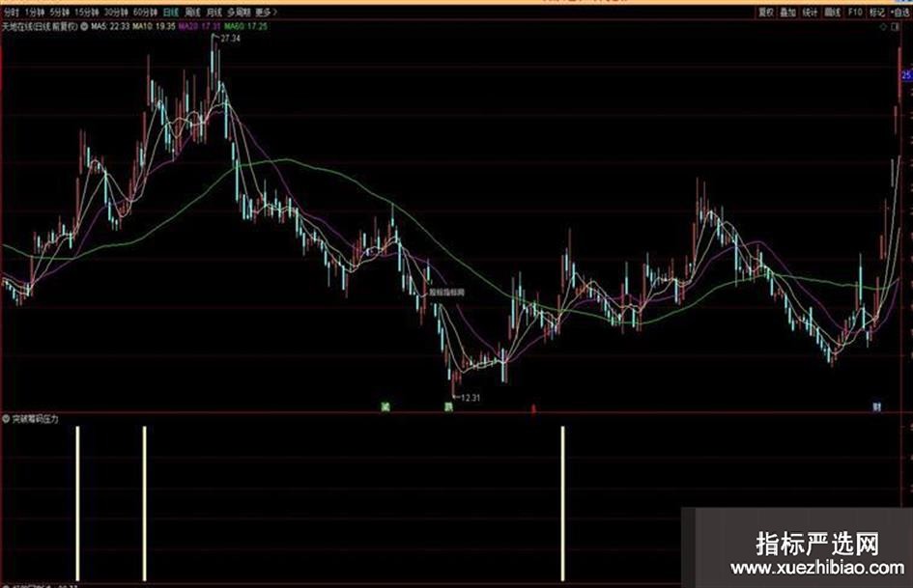Click the first yellow signal bar

(77, 504)
